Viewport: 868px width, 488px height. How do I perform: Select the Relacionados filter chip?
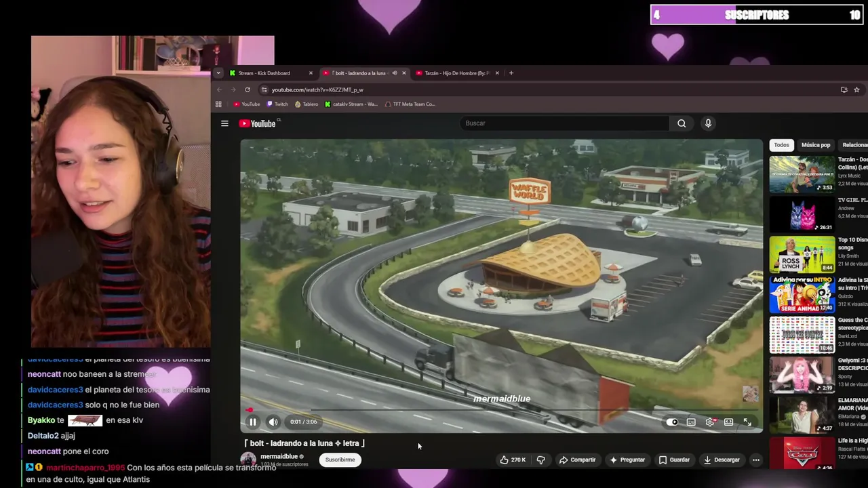point(854,145)
